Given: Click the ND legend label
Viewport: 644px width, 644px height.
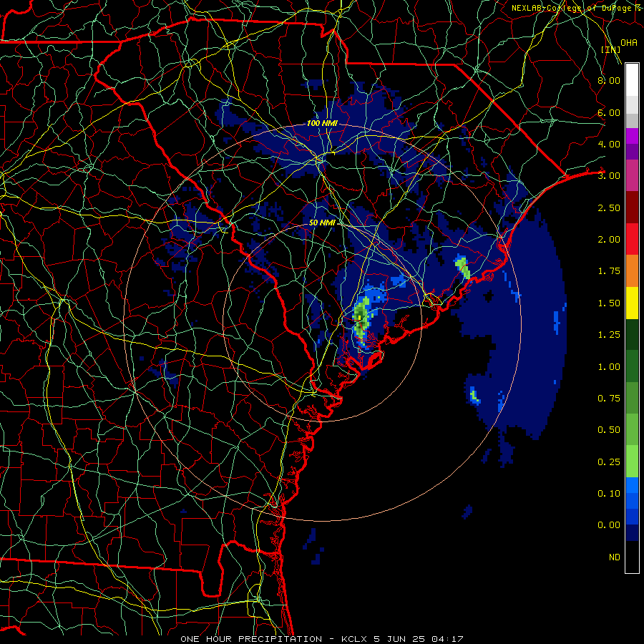Looking at the screenshot, I should [x=614, y=557].
